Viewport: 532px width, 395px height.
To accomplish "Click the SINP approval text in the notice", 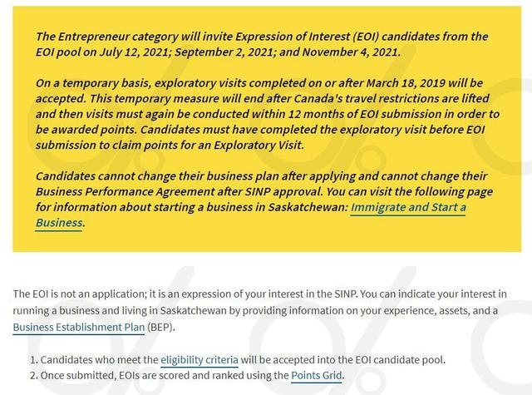I will click(x=283, y=191).
